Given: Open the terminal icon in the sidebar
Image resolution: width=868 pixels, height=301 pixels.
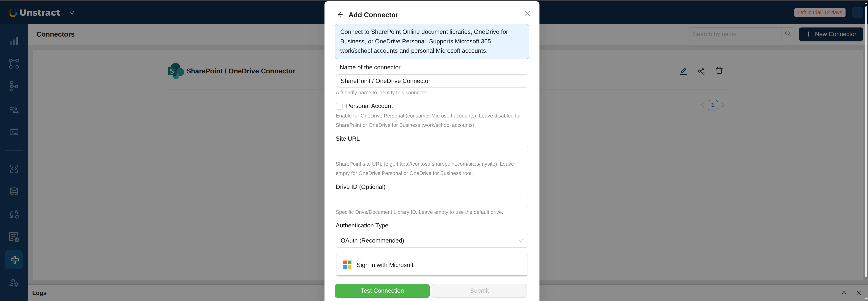Looking at the screenshot, I should coord(14,132).
